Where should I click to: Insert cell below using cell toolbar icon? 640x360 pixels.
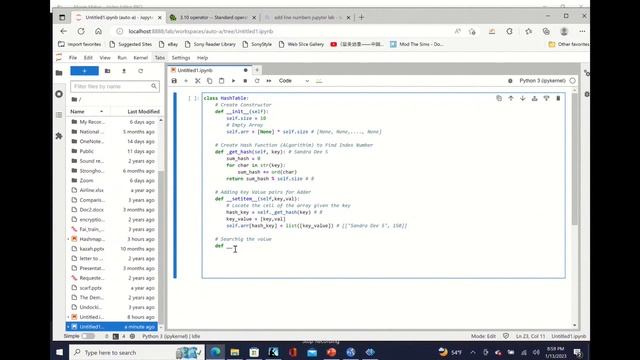click(x=546, y=98)
